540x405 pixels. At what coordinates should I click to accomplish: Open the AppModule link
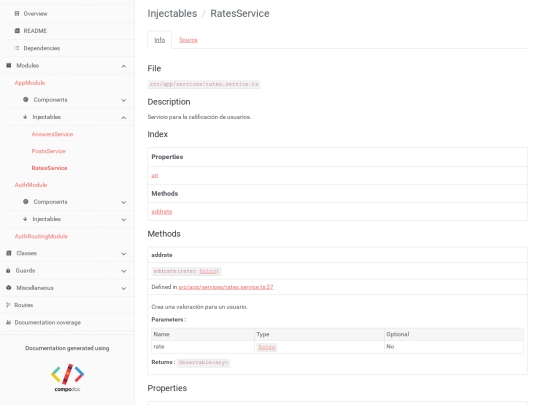30,83
